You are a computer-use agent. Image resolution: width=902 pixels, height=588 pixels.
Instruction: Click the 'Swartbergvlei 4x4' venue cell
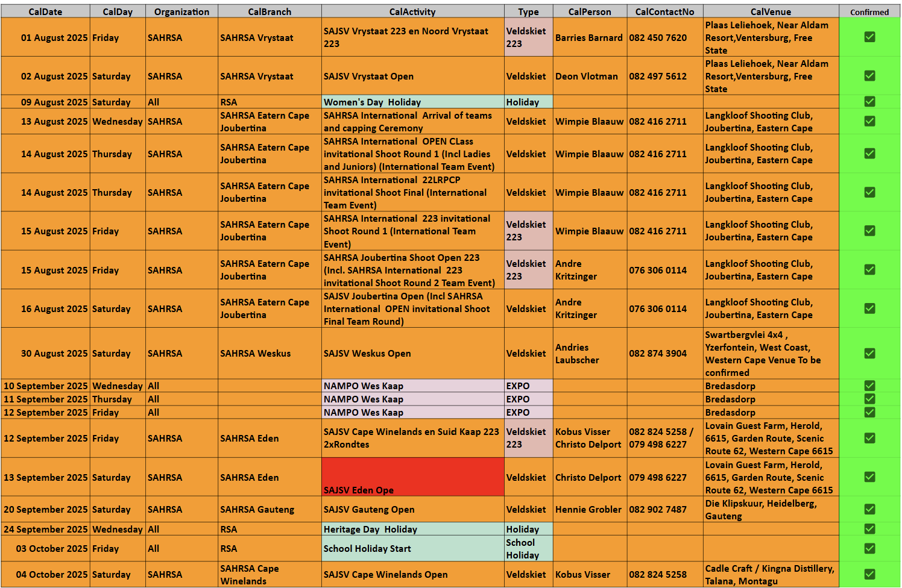[771, 353]
